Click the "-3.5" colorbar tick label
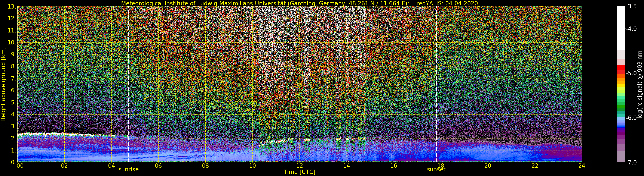This screenshot has height=176, width=644. point(631,6)
